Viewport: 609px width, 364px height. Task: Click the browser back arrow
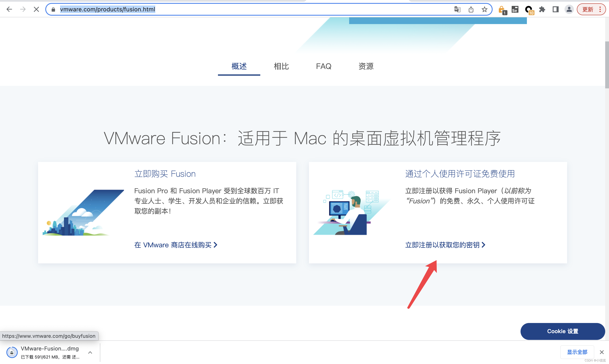tap(9, 9)
